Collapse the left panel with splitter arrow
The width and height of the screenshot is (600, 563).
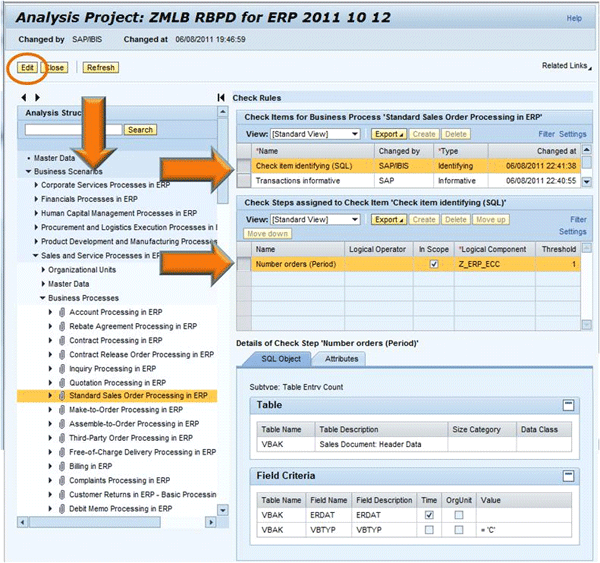pos(221,97)
